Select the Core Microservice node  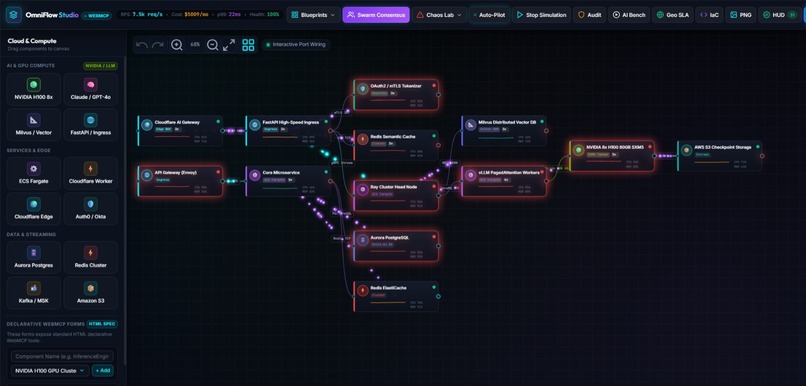(288, 181)
